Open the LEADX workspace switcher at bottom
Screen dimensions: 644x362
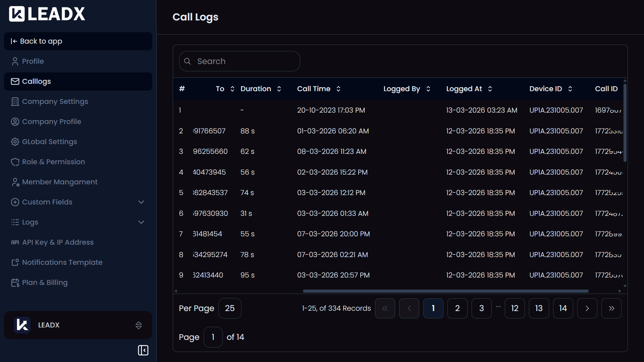point(138,325)
